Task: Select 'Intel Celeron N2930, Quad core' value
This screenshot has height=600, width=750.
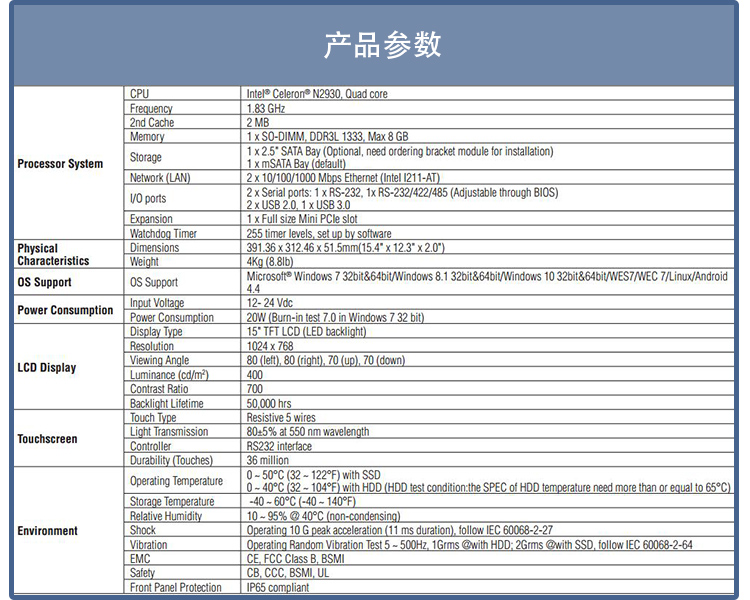Action: pyautogui.click(x=317, y=94)
